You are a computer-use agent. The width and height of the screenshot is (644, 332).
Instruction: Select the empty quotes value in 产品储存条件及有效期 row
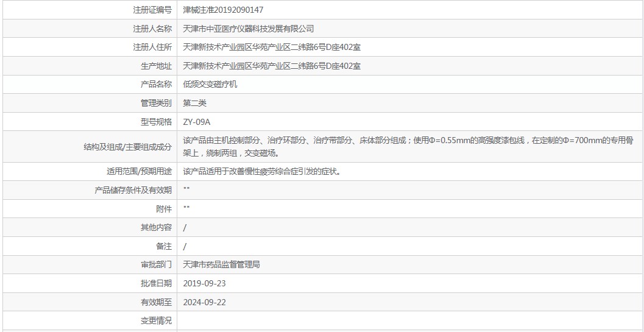click(186, 189)
